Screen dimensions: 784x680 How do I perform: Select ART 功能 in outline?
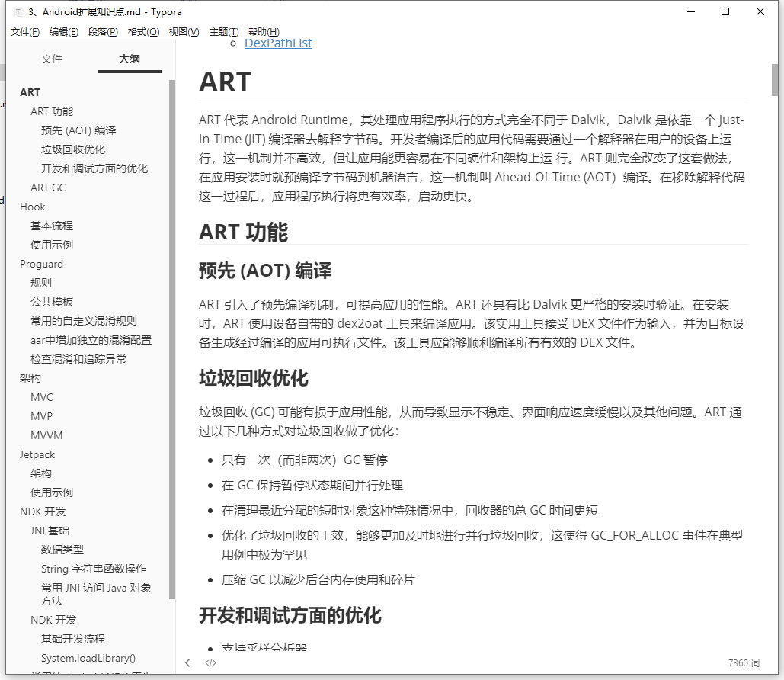52,111
